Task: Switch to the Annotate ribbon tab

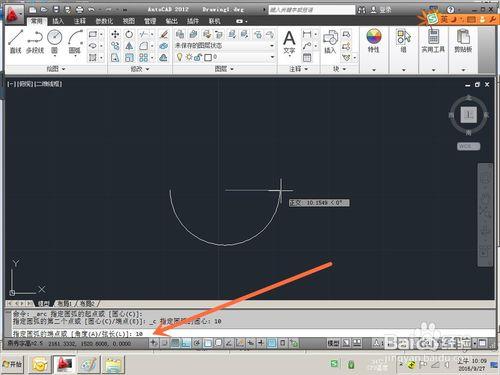Action: [x=80, y=21]
